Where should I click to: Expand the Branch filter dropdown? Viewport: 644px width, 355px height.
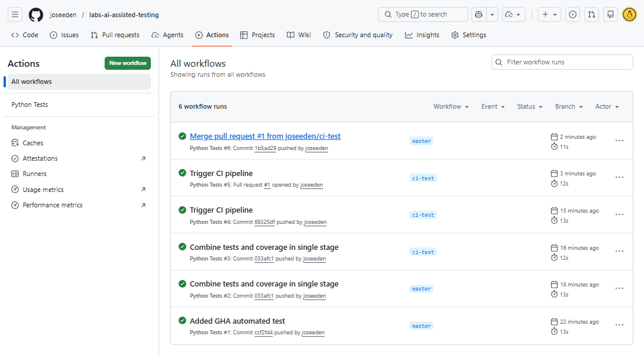point(569,106)
